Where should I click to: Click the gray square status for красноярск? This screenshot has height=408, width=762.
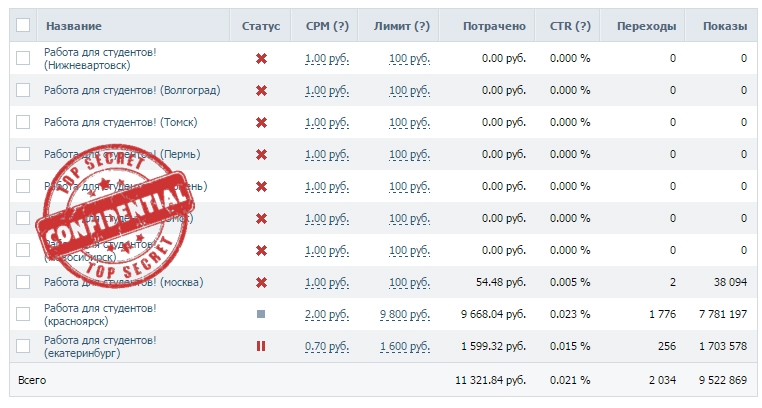pos(262,314)
